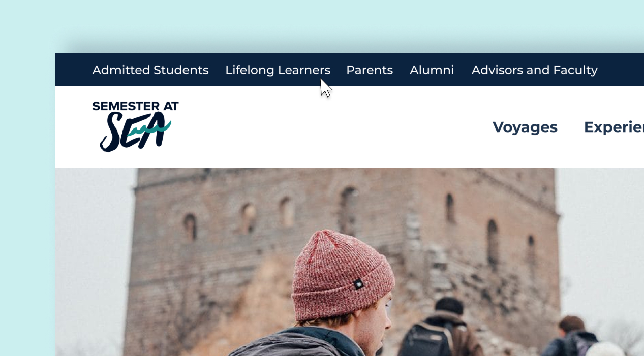
Task: Click the SEMESTER AT wordmark text
Action: pos(135,106)
